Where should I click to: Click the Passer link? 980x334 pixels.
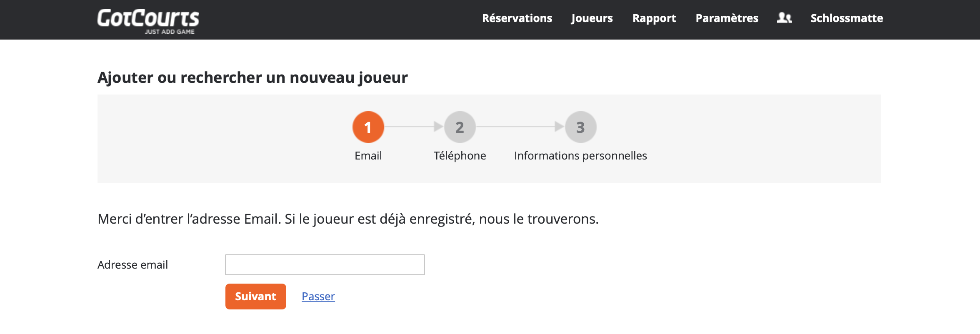tap(318, 297)
